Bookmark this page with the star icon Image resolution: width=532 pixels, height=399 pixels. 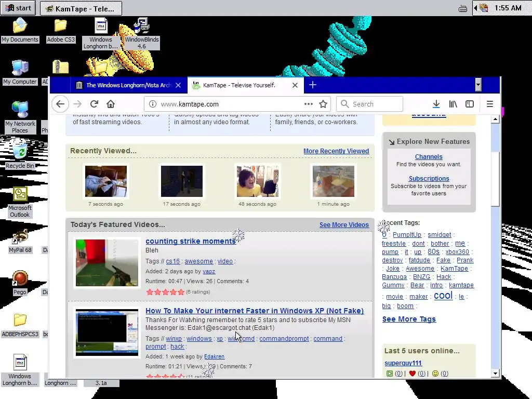(x=323, y=104)
